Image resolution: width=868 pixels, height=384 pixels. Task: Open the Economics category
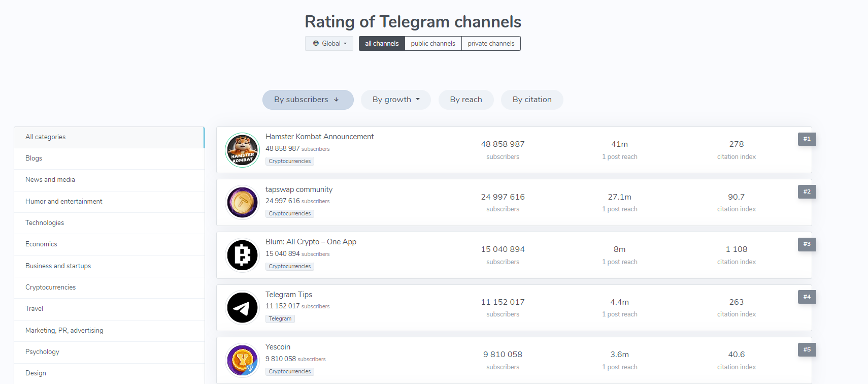coord(109,244)
